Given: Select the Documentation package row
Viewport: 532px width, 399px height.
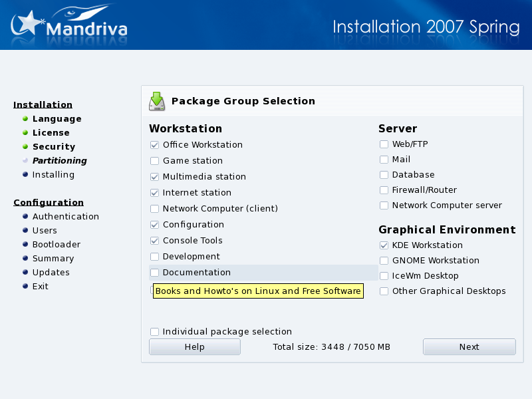Looking at the screenshot, I should pyautogui.click(x=197, y=273).
